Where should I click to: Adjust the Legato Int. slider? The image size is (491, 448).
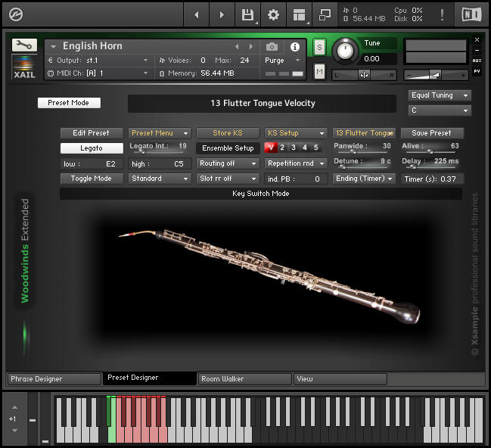[x=160, y=152]
